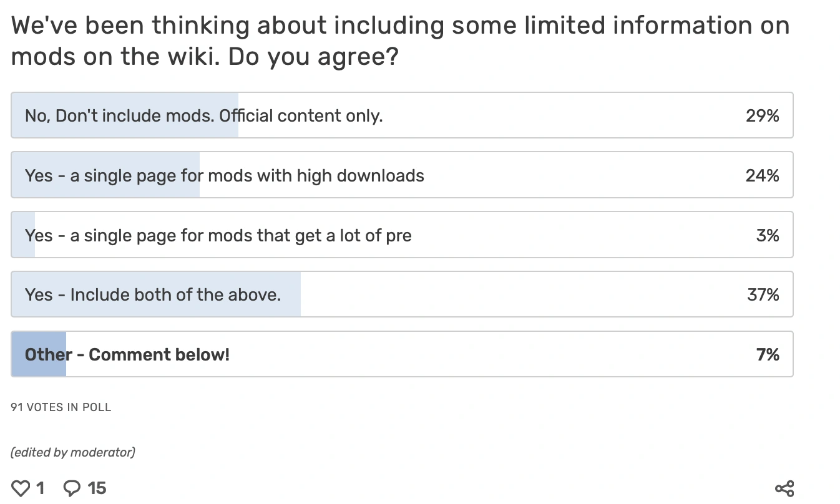Click the 29% result percentage
This screenshot has width=840, height=504.
[x=762, y=115]
